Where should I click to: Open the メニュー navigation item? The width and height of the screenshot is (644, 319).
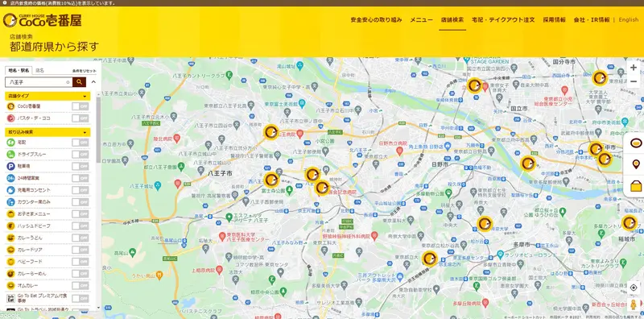click(x=421, y=19)
